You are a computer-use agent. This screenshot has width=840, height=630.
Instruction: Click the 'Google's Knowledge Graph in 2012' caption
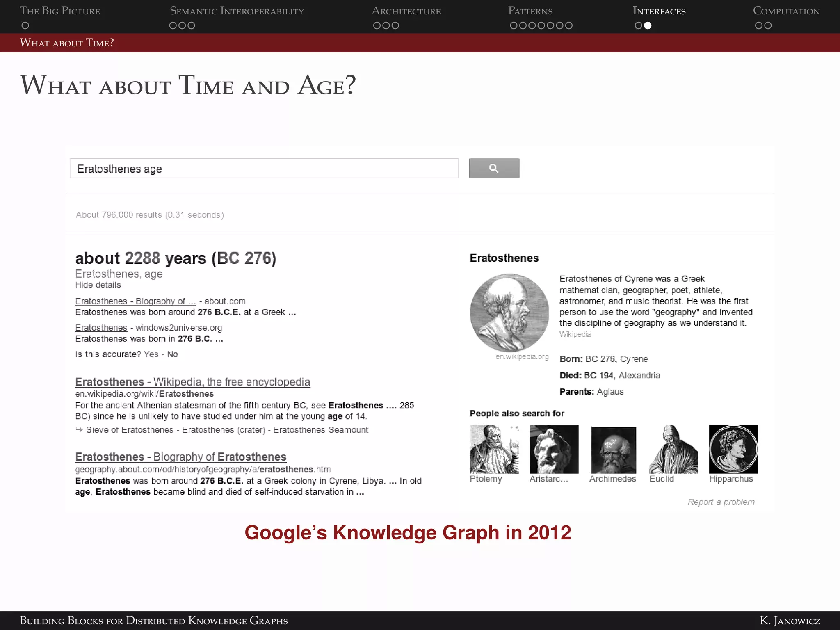point(408,533)
